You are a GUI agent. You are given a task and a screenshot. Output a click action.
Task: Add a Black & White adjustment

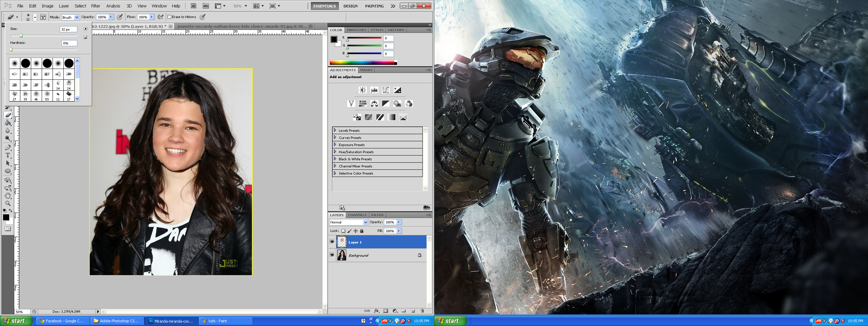(386, 104)
